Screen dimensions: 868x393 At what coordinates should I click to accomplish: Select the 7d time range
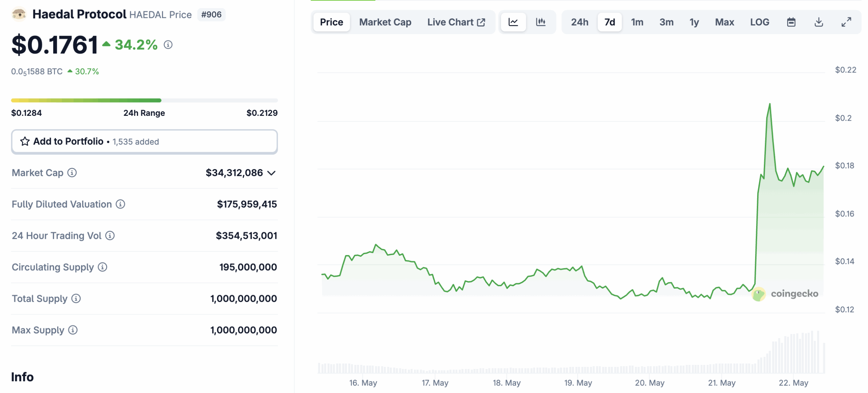tap(610, 22)
